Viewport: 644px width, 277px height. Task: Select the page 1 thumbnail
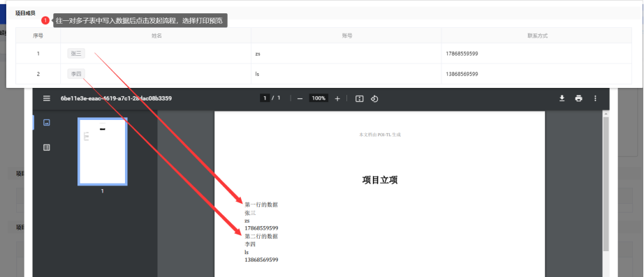coord(102,151)
